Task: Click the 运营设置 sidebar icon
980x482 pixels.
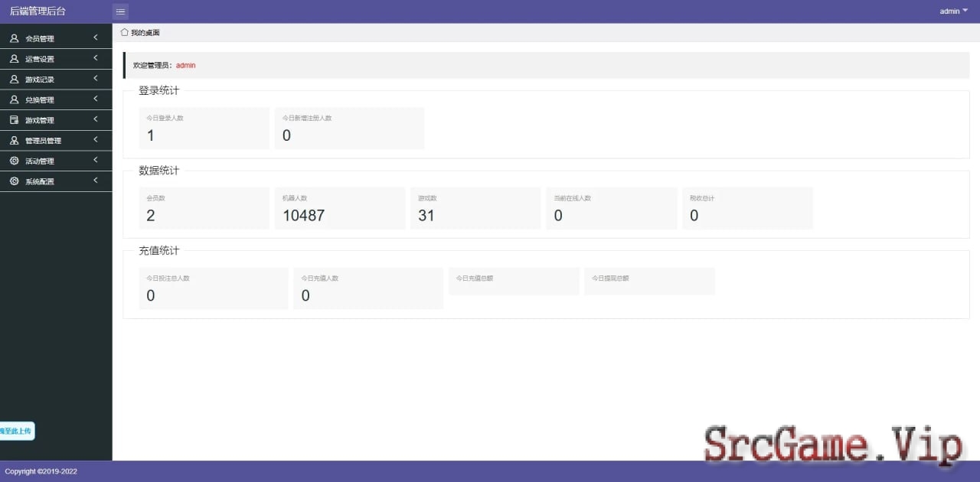Action: click(x=14, y=58)
